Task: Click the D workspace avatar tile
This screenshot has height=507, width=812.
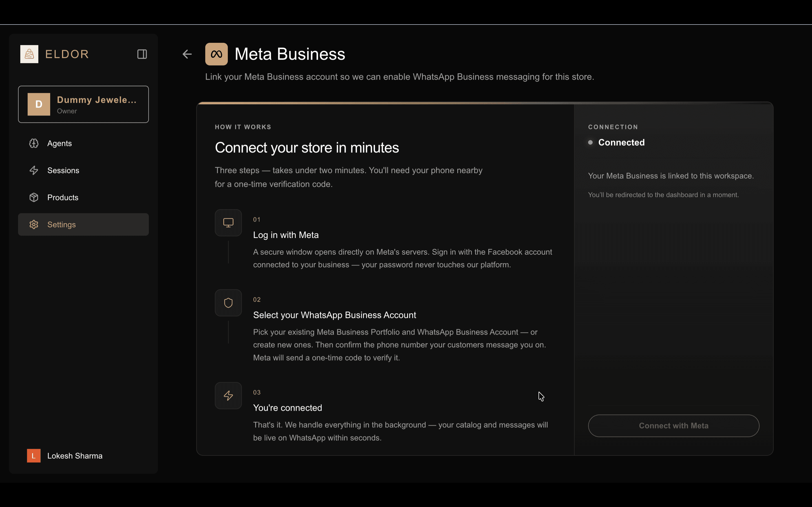Action: coord(39,104)
